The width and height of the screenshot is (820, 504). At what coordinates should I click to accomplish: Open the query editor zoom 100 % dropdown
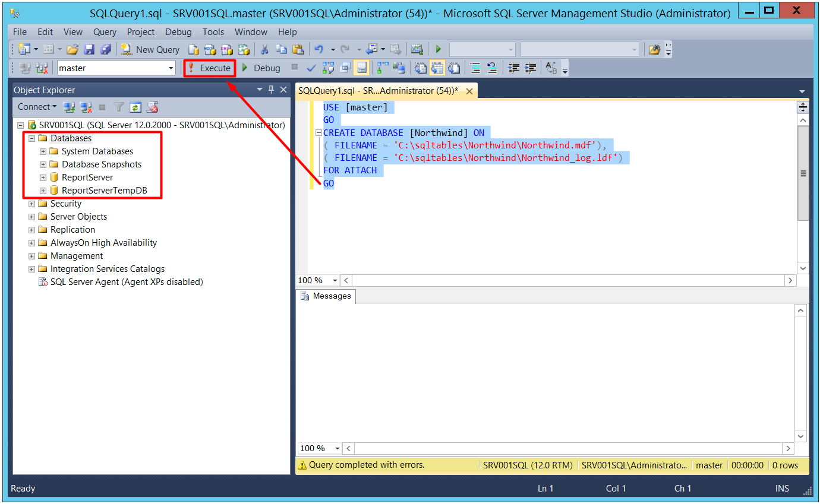[335, 280]
